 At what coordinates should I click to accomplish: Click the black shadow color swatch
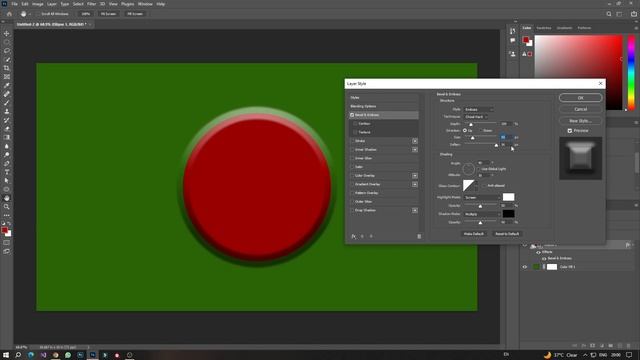click(x=509, y=214)
